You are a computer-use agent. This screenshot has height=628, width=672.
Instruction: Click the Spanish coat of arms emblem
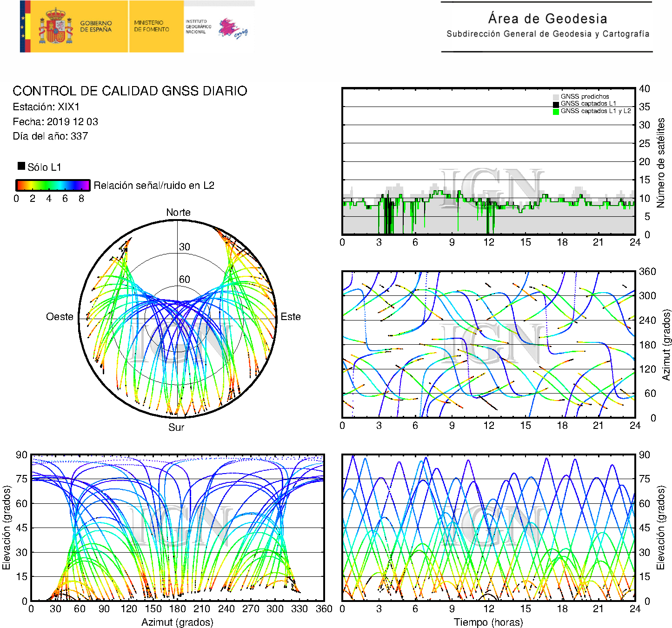(x=55, y=27)
